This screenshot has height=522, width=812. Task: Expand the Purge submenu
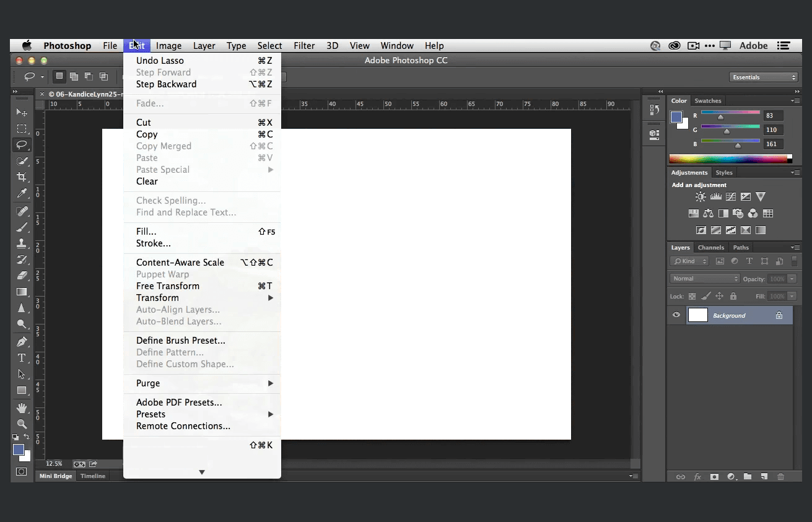tap(202, 383)
